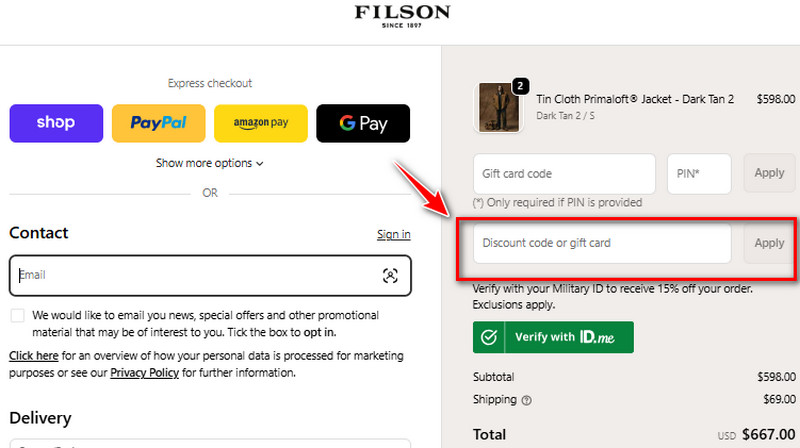Tick the email opt-in checkbox
The image size is (800, 448).
18,316
